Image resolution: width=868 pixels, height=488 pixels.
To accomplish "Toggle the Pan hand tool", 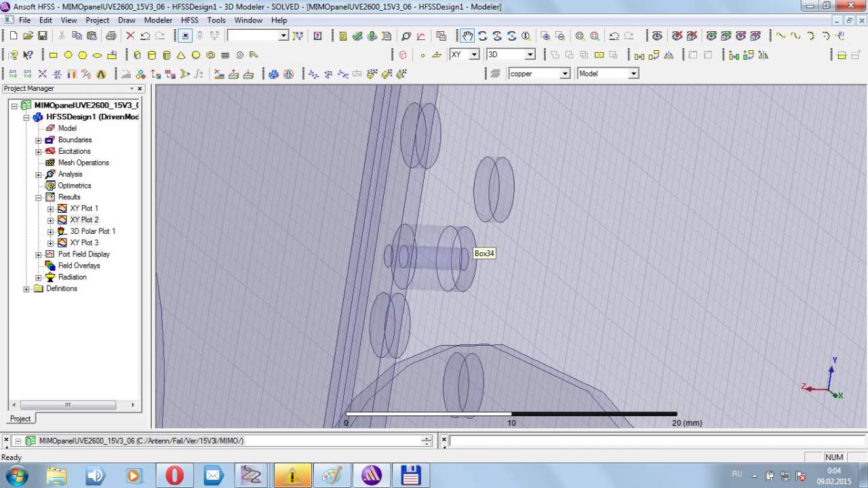I will [x=468, y=36].
